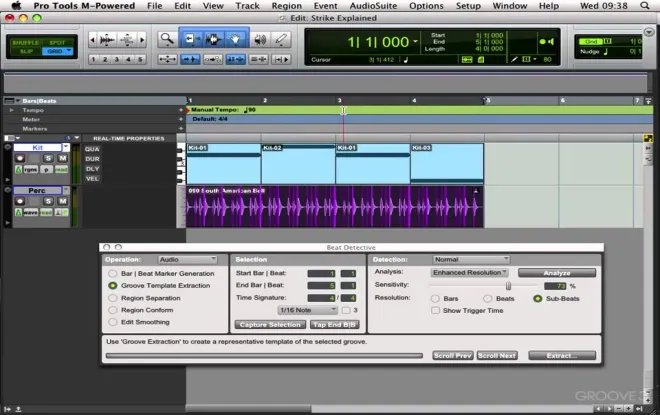Open Detection Normal dropdown
This screenshot has height=415, width=660.
pos(471,260)
